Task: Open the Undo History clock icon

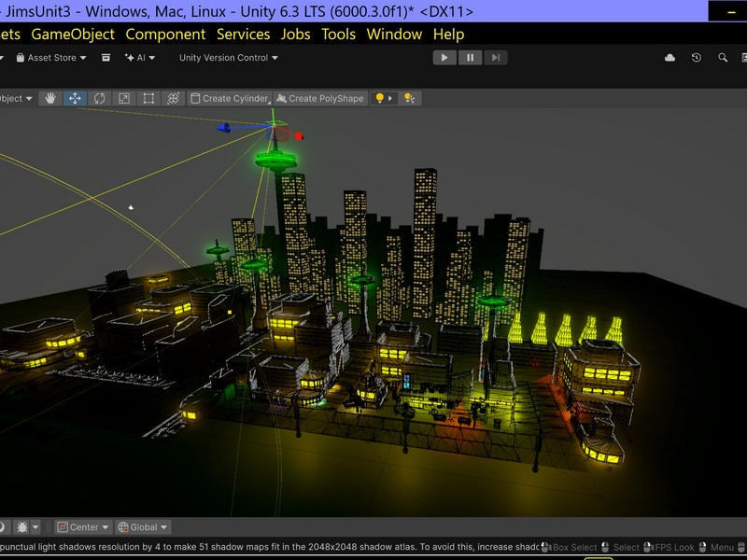Action: (697, 58)
